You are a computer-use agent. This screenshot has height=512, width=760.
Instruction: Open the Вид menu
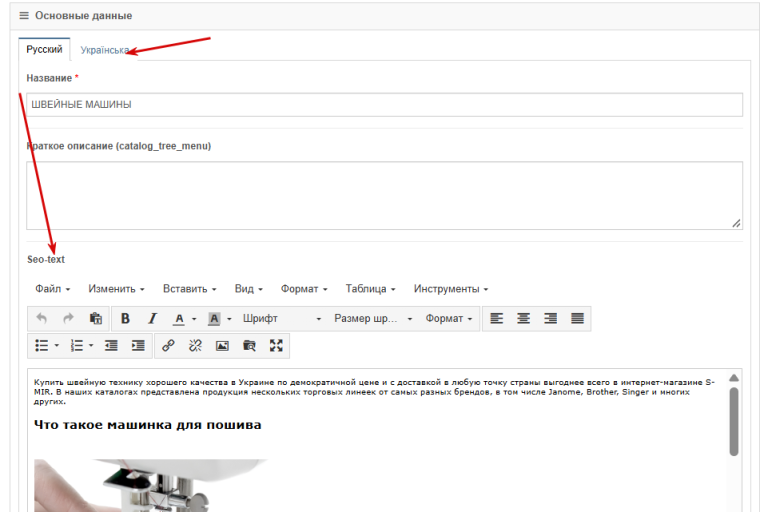tap(249, 289)
